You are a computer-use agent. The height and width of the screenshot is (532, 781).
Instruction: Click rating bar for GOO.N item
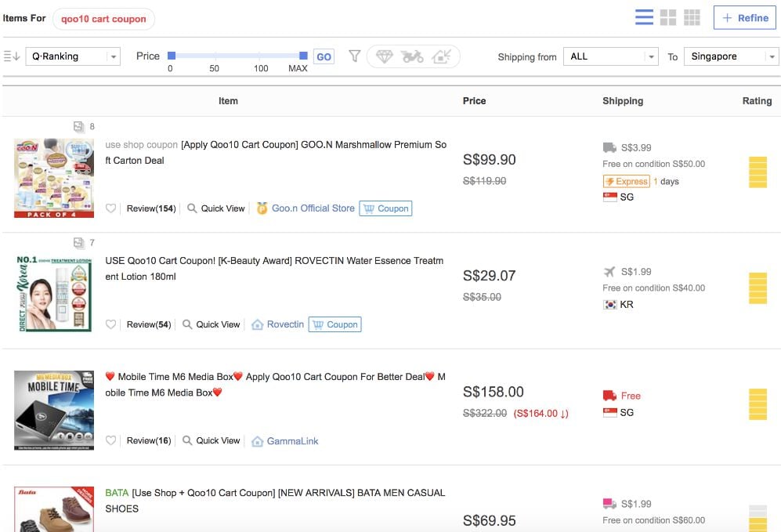[x=757, y=172]
